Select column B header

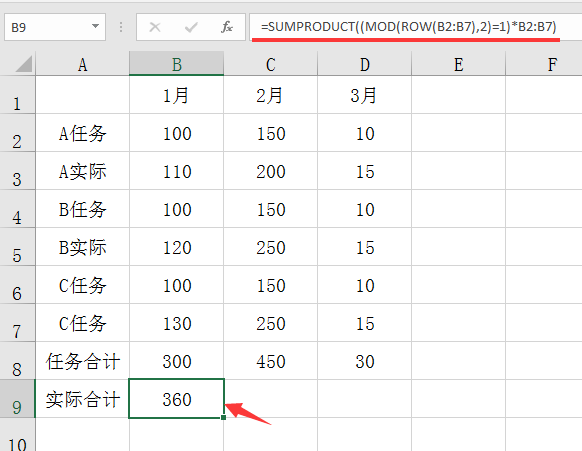[177, 64]
